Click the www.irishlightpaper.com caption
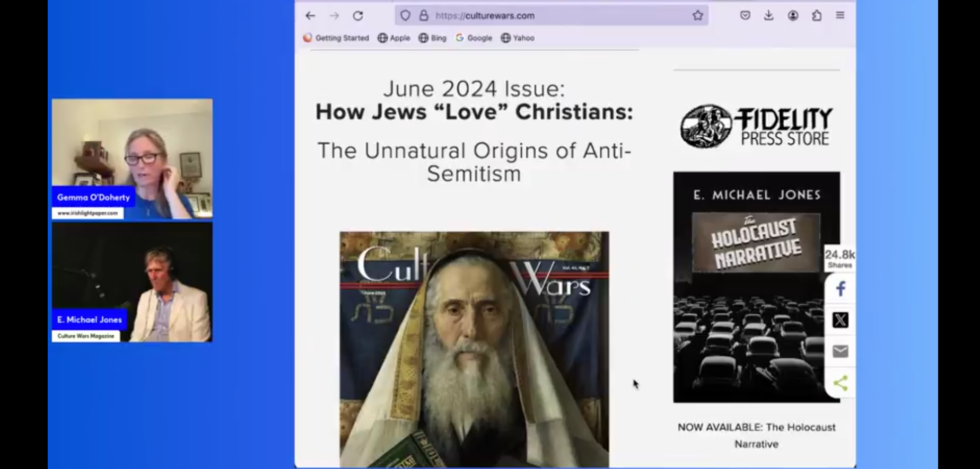The image size is (980, 469). point(87,213)
